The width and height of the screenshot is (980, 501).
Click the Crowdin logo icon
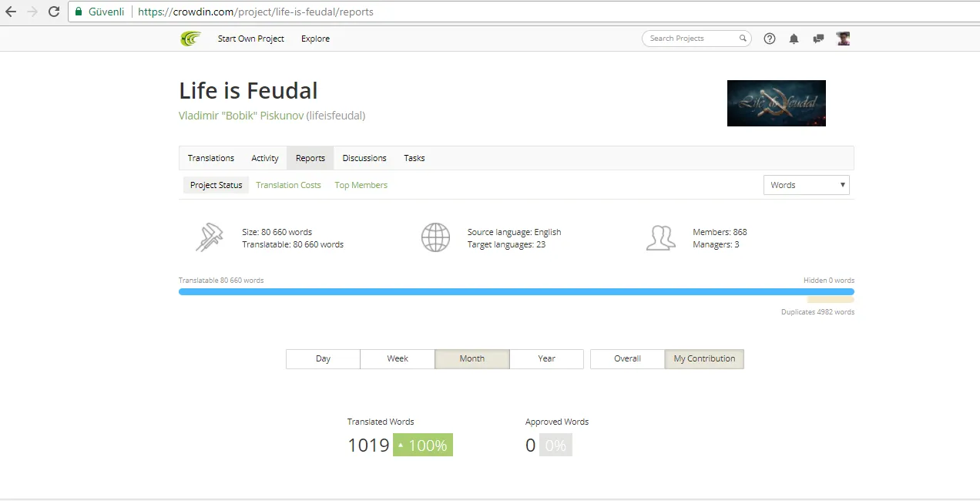click(190, 39)
